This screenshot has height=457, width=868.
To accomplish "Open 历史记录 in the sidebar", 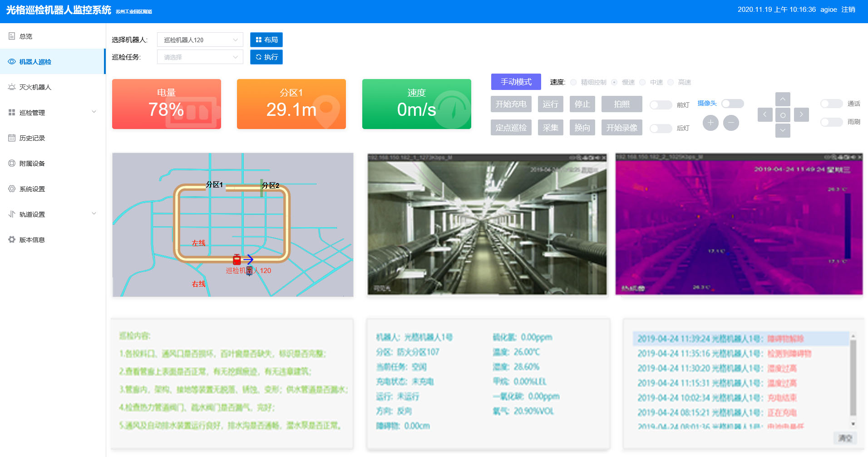I will point(32,138).
